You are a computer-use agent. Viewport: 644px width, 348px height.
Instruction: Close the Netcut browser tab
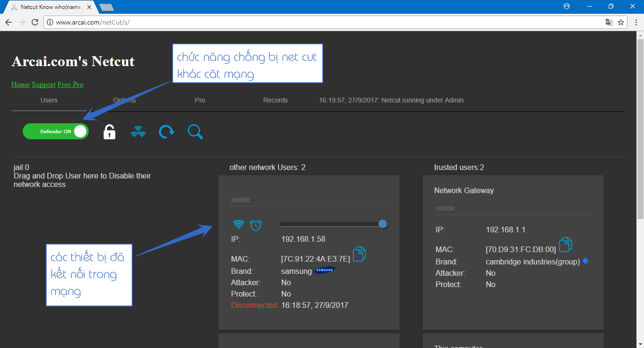tap(90, 7)
